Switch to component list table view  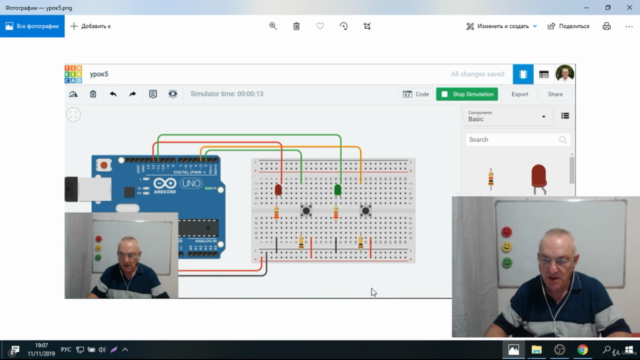click(x=544, y=74)
